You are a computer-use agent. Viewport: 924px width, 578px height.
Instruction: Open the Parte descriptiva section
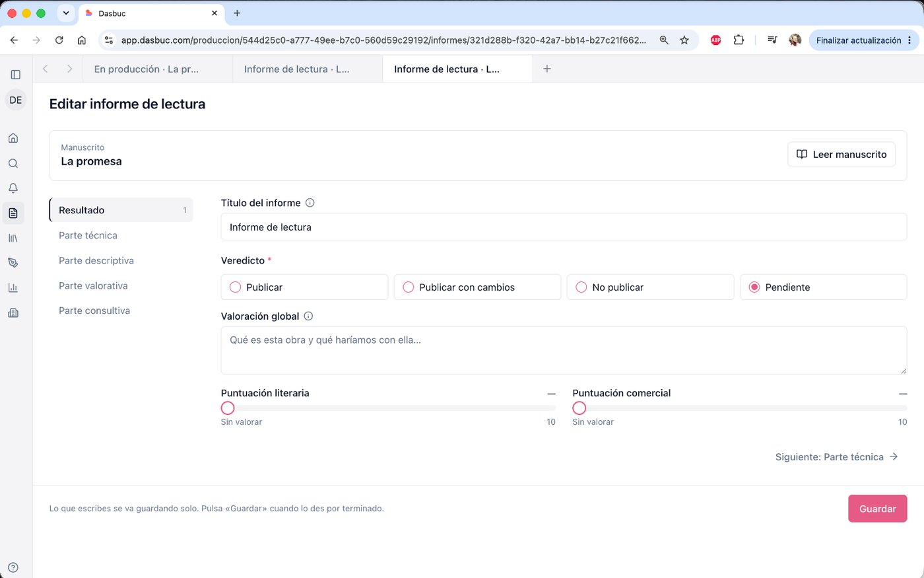(121, 260)
